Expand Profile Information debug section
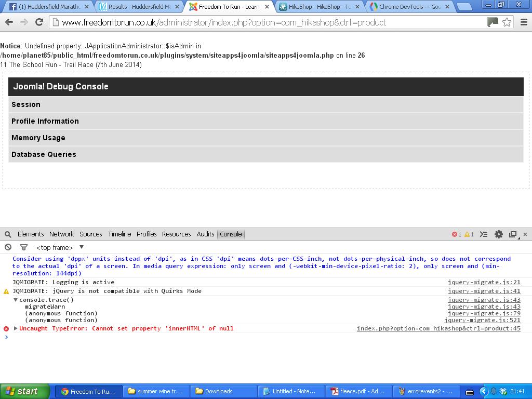 pos(266,121)
